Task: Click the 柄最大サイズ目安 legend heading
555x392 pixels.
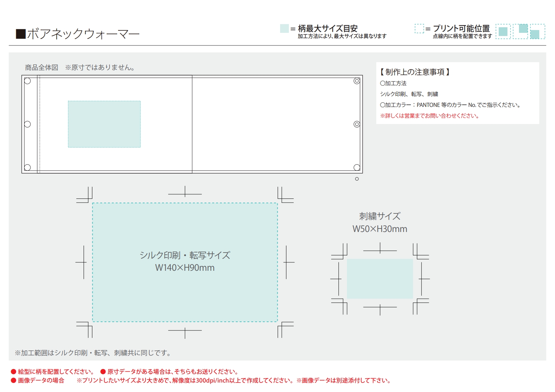Action: (328, 28)
